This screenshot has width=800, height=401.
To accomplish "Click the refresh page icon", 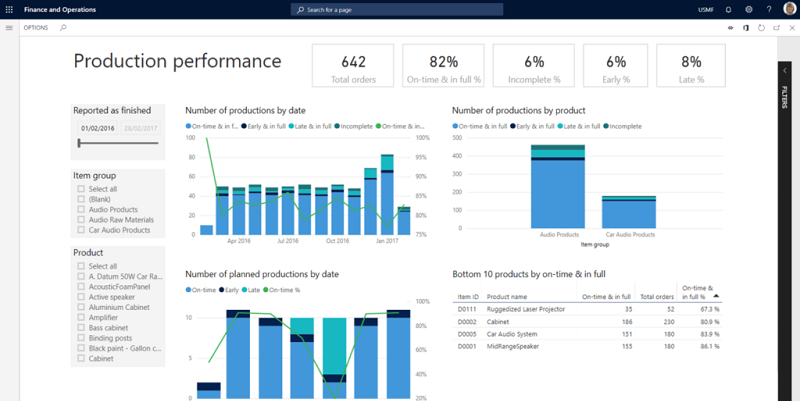I will [761, 27].
